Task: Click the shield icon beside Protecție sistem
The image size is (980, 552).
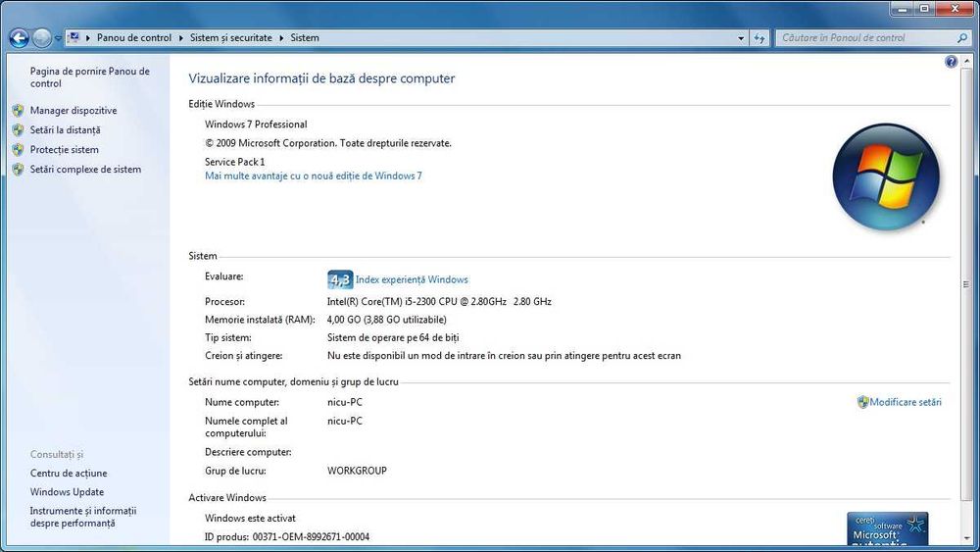Action: [18, 149]
